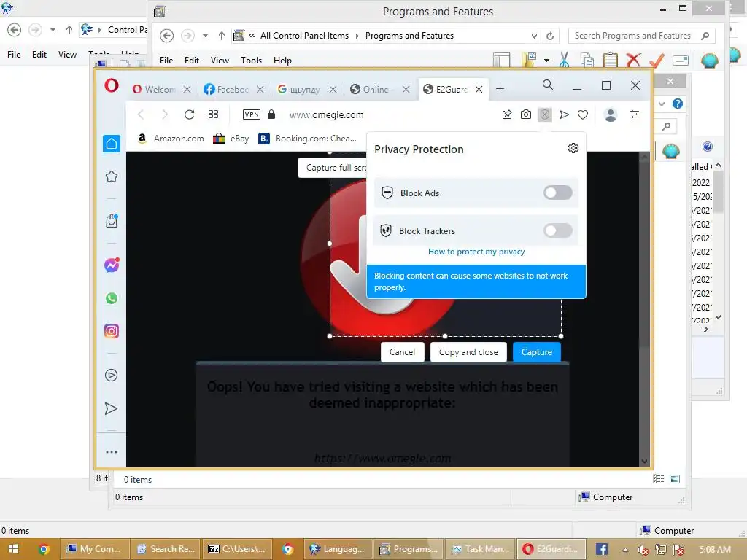747x560 pixels.
Task: Open Messenger from the Opera sidebar
Action: click(x=112, y=265)
